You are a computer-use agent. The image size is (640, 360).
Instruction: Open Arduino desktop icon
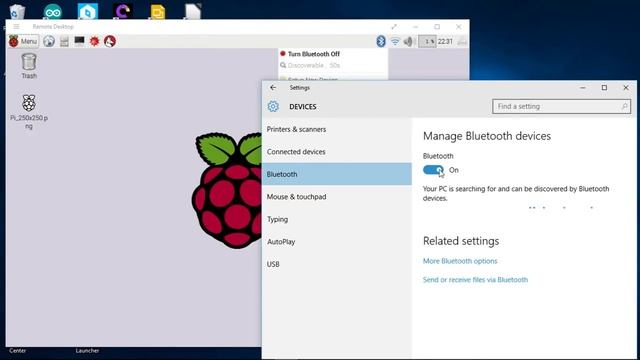[x=53, y=11]
